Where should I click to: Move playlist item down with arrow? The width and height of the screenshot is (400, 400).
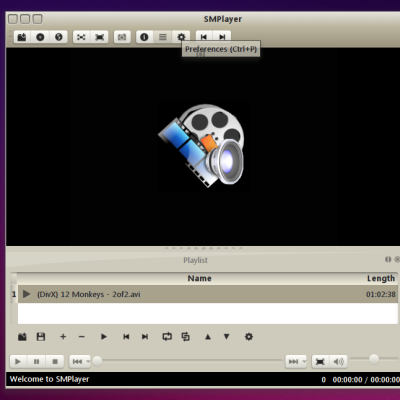(226, 337)
